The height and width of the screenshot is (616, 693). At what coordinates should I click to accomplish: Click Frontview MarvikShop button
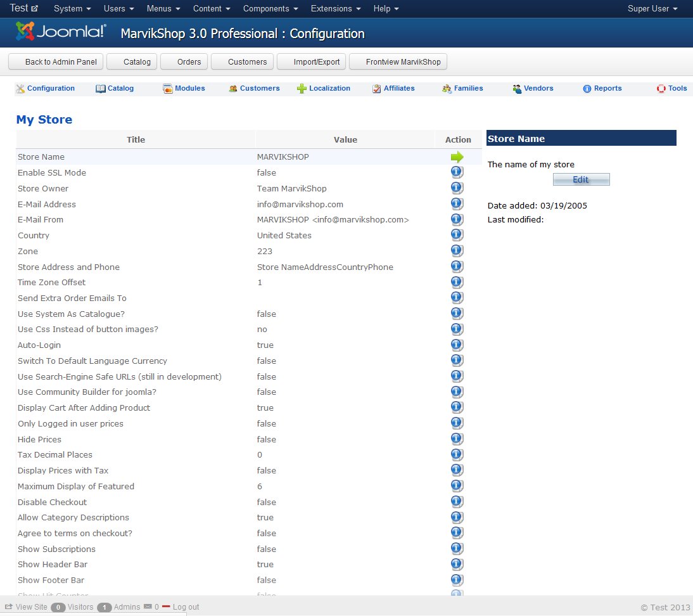[x=398, y=62]
